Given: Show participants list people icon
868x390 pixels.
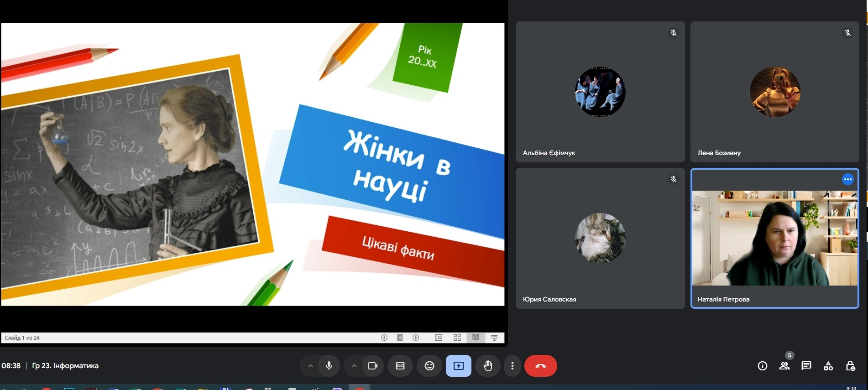Looking at the screenshot, I should coord(784,366).
